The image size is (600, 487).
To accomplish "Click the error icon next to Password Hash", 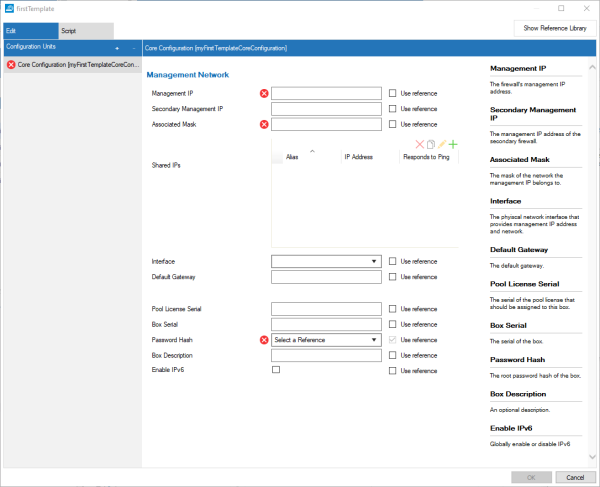I will [264, 340].
